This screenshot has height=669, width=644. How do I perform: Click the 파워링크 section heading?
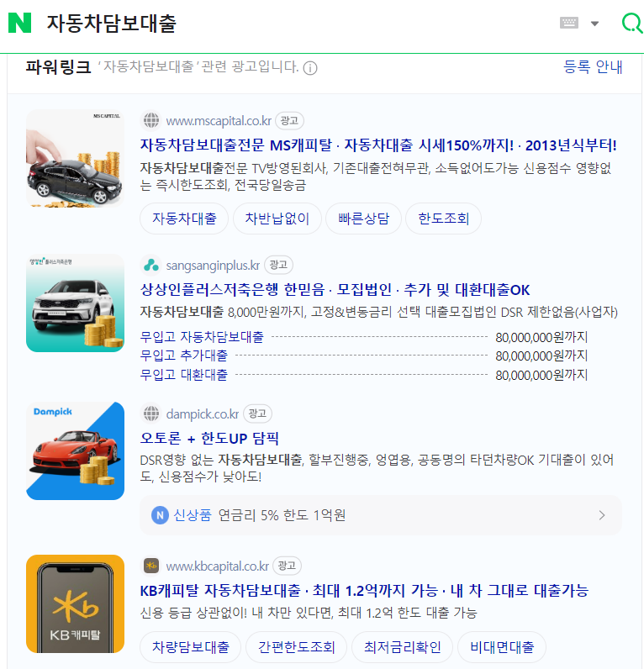(x=59, y=67)
